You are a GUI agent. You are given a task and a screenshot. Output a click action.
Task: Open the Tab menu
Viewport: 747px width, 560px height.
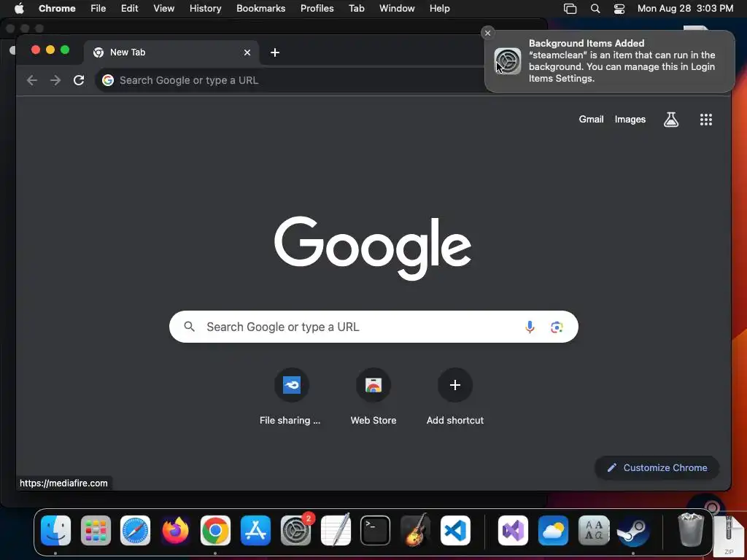356,8
